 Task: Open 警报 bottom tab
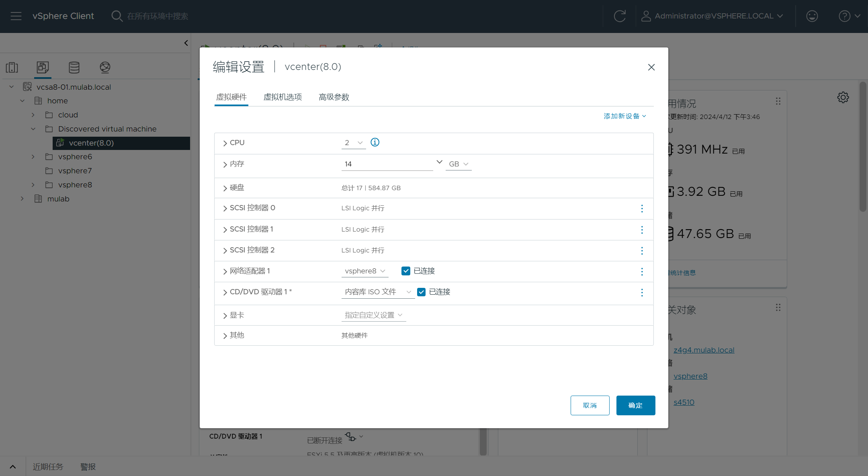tap(88, 467)
